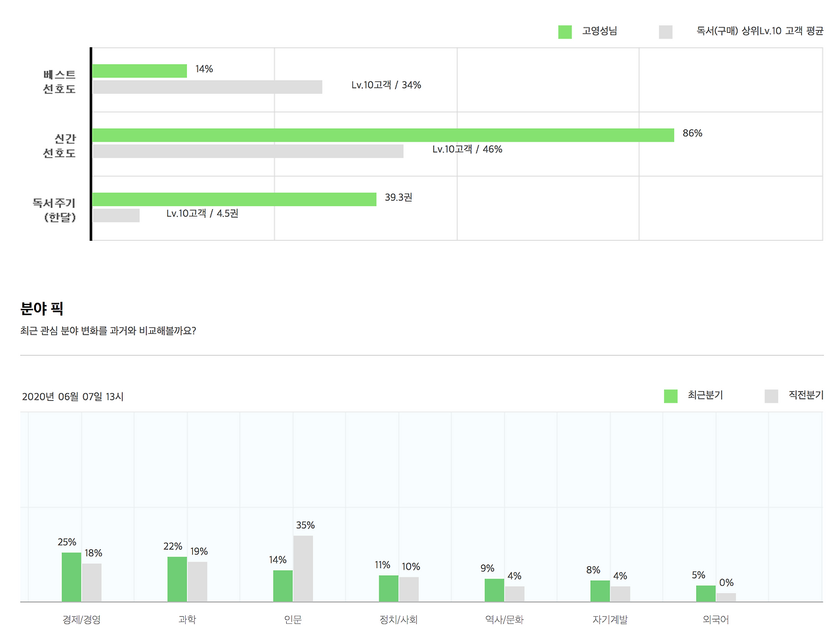Click the 4% value above 자기계발
The height and width of the screenshot is (643, 840).
[x=620, y=576]
